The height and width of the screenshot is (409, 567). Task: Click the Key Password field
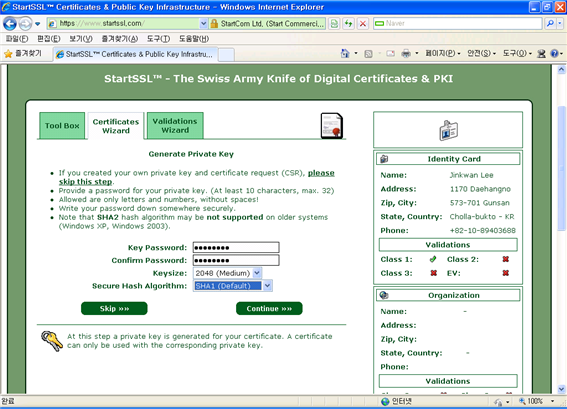236,248
